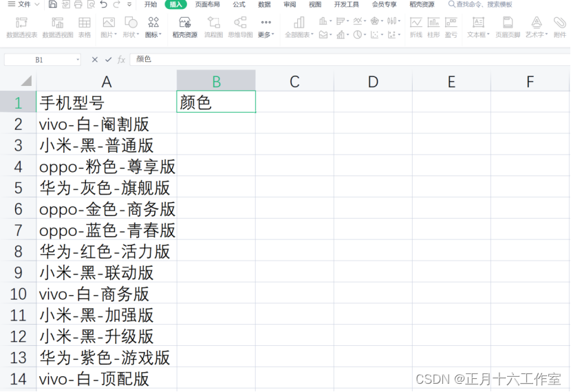Viewport: 571px width, 392px height.
Task: Select the 插入 tab
Action: coord(175,4)
